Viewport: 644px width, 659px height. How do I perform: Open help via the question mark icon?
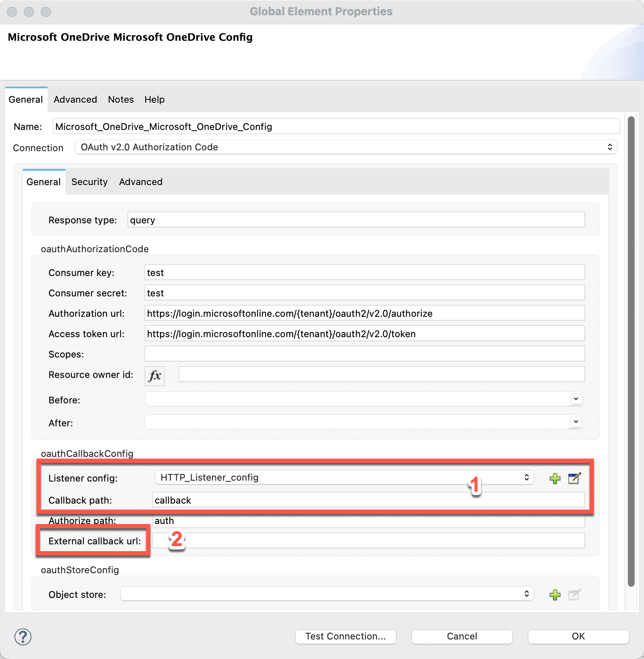point(23,637)
